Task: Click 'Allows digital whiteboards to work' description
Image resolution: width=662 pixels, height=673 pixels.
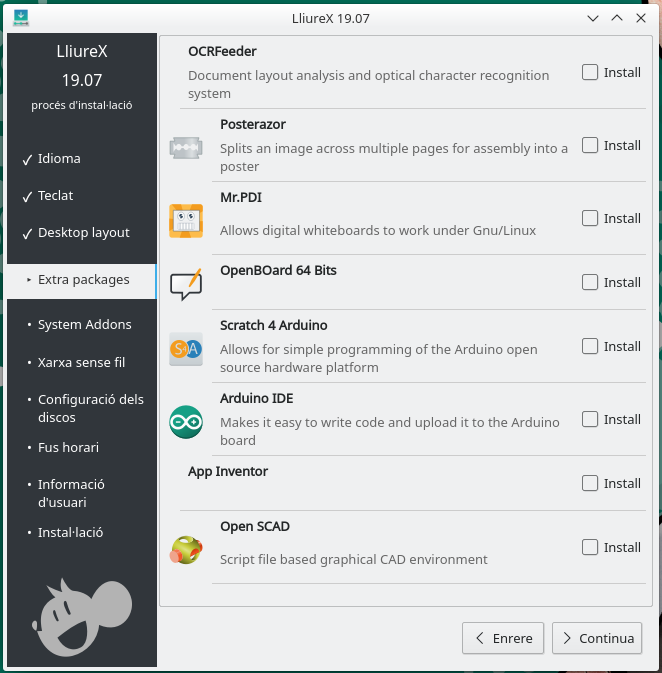Action: (378, 230)
